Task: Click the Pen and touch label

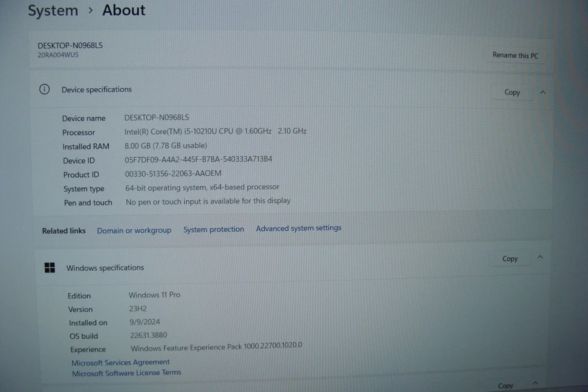Action: tap(88, 203)
